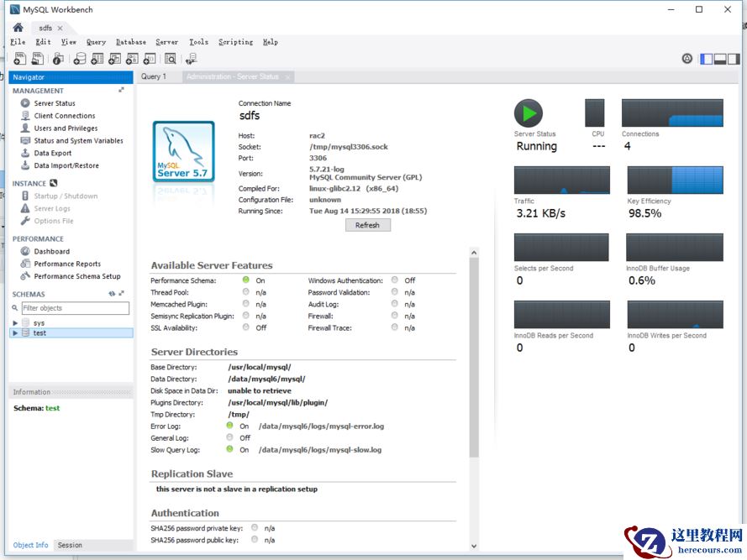Open the Database menu
747x560 pixels.
130,42
